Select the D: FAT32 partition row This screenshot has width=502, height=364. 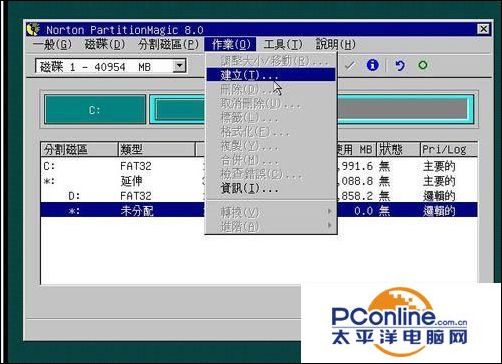click(259, 196)
